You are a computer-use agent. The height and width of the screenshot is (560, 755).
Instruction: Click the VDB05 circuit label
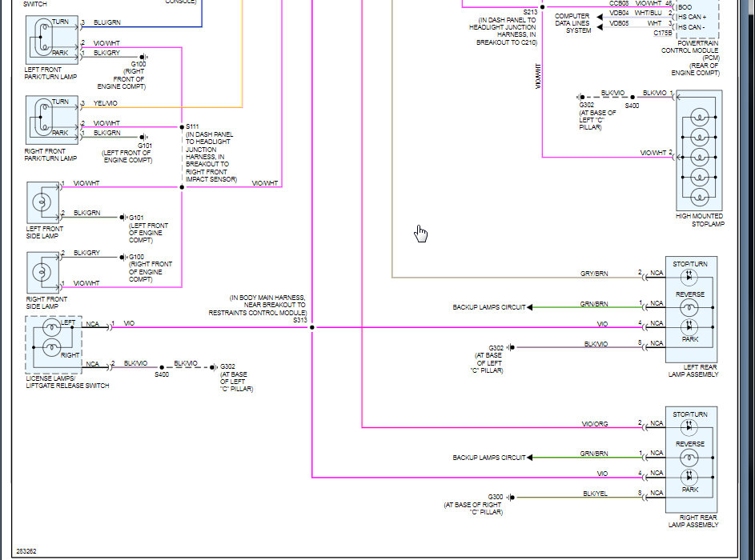click(x=619, y=23)
